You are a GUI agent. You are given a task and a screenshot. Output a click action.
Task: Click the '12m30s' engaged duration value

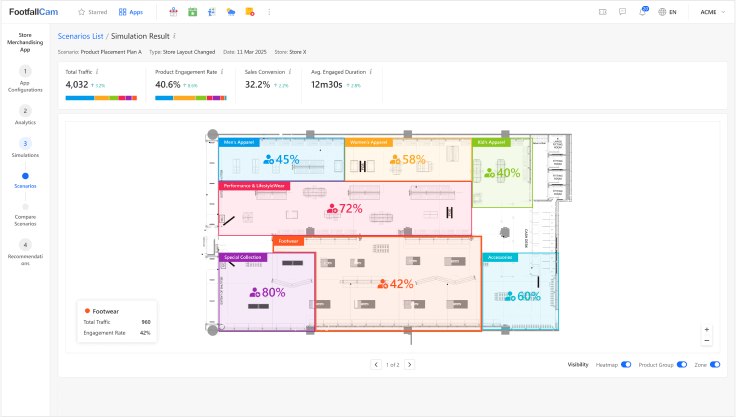(327, 85)
